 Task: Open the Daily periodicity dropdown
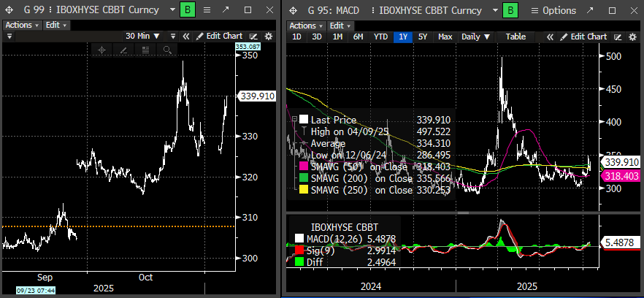475,37
